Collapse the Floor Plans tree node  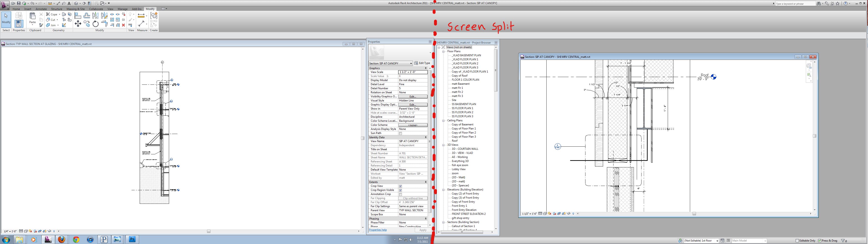[x=443, y=51]
